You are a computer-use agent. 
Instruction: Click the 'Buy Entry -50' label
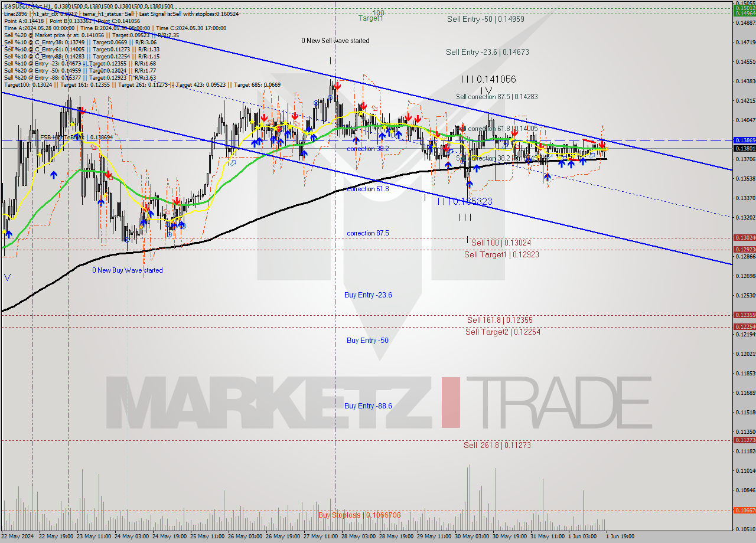point(367,341)
